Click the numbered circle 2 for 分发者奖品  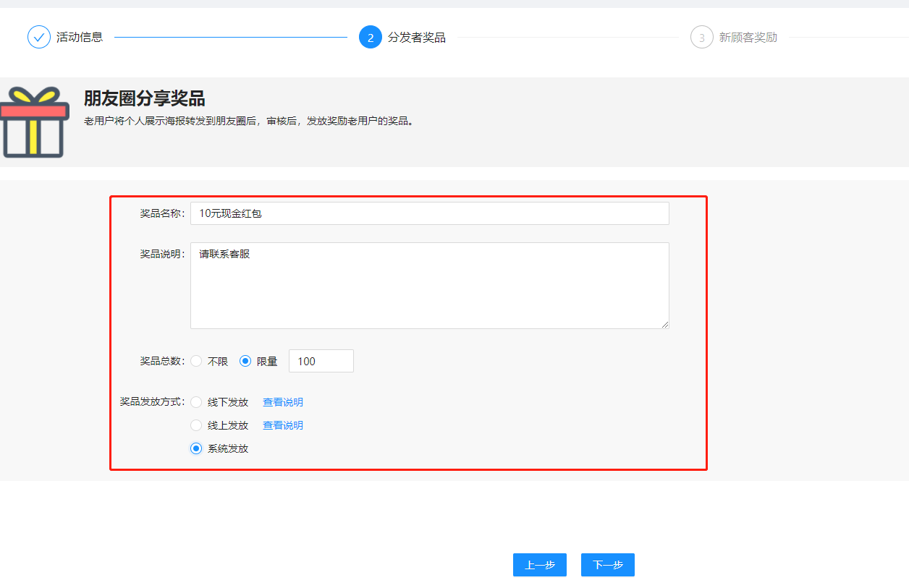point(371,36)
